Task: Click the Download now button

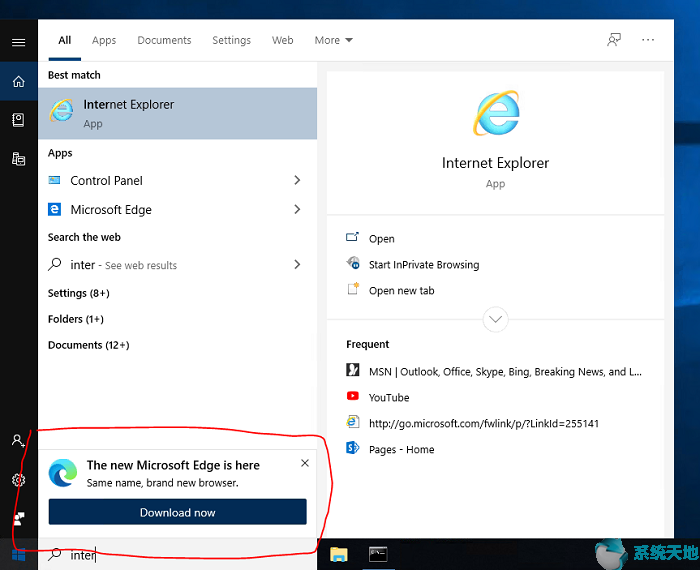Action: [x=178, y=512]
